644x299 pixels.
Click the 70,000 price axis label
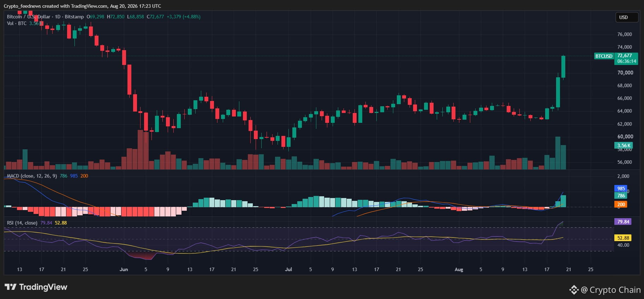point(625,73)
